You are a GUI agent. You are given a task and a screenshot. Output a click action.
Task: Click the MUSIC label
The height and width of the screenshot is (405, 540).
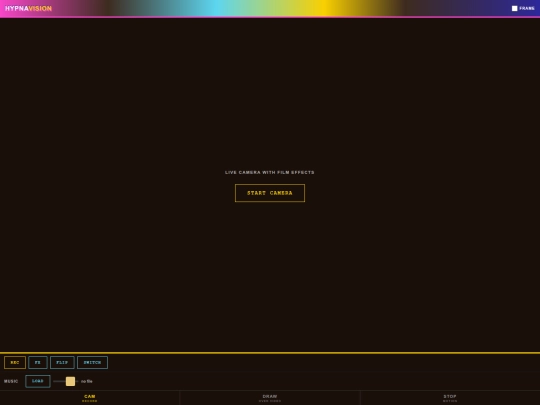pos(11,381)
